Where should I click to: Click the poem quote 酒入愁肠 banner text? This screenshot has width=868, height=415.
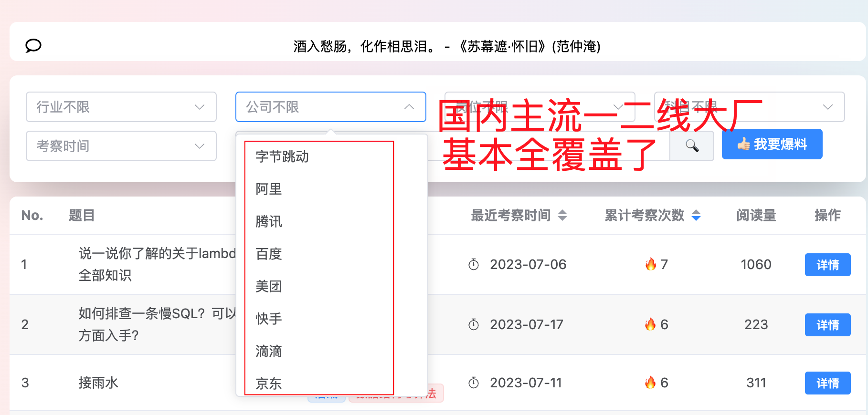[x=447, y=46]
